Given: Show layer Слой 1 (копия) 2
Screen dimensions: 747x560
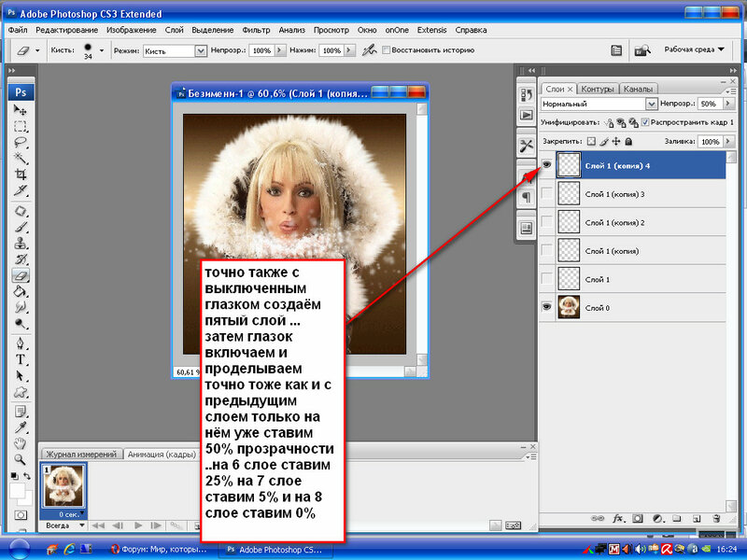Looking at the screenshot, I should pyautogui.click(x=547, y=222).
